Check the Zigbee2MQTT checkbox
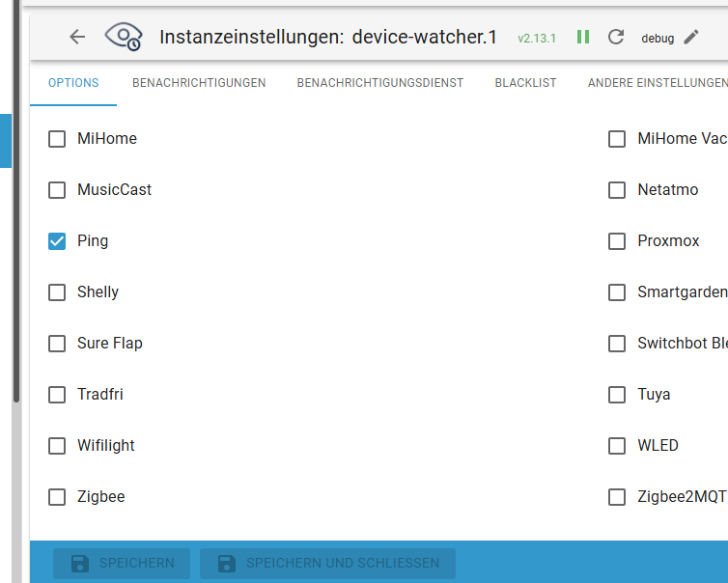Screen dimensions: 728x583 [617, 497]
